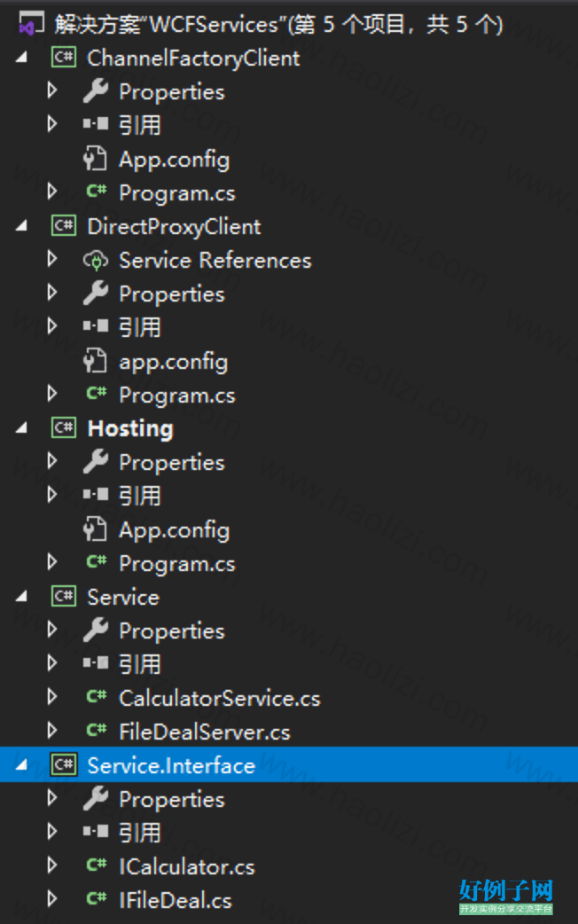Collapse the ChannelFactoryClient project node
The height and width of the screenshot is (924, 578).
(22, 58)
